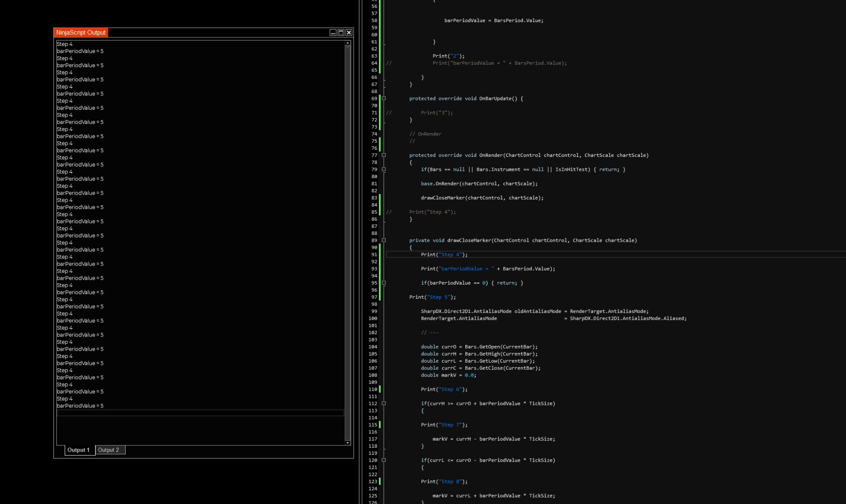Collapse the OnRender method fold marker
This screenshot has width=846, height=504.
point(384,155)
